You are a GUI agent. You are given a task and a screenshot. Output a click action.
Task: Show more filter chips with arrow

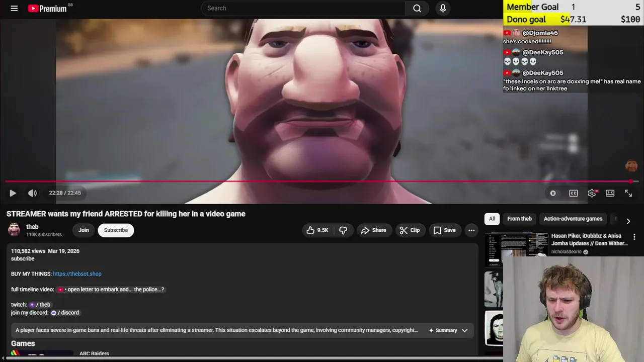(628, 221)
